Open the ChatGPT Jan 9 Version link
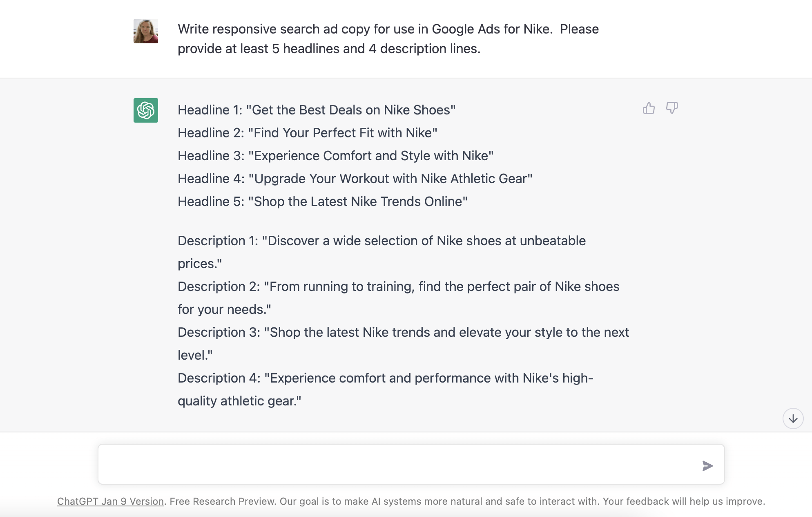Image resolution: width=812 pixels, height=517 pixels. [x=110, y=501]
